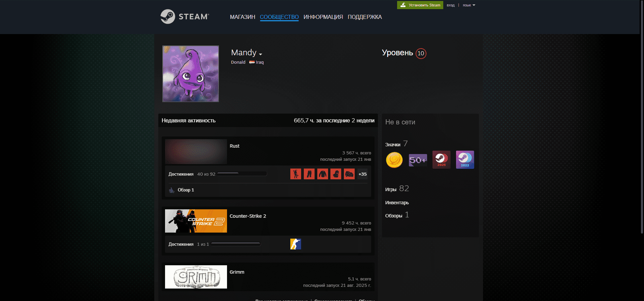Click the Установить Steam button

420,5
